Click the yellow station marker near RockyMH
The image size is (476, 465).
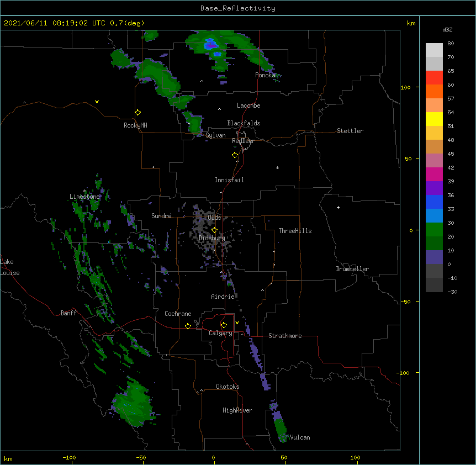click(137, 113)
